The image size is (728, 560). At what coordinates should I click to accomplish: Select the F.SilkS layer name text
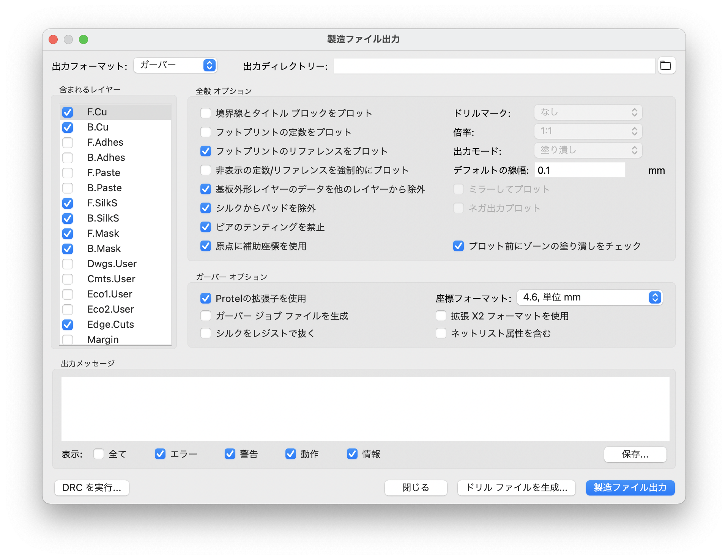(x=102, y=203)
